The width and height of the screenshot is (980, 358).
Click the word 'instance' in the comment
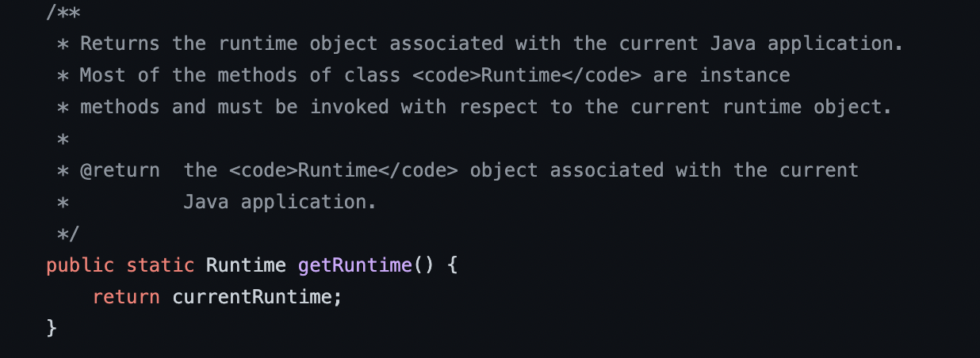tap(745, 75)
